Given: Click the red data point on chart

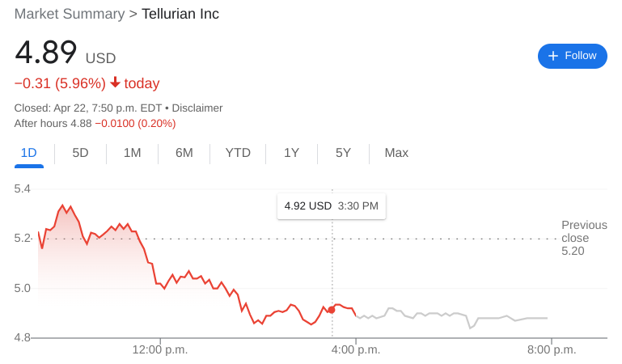Looking at the screenshot, I should click(x=332, y=310).
